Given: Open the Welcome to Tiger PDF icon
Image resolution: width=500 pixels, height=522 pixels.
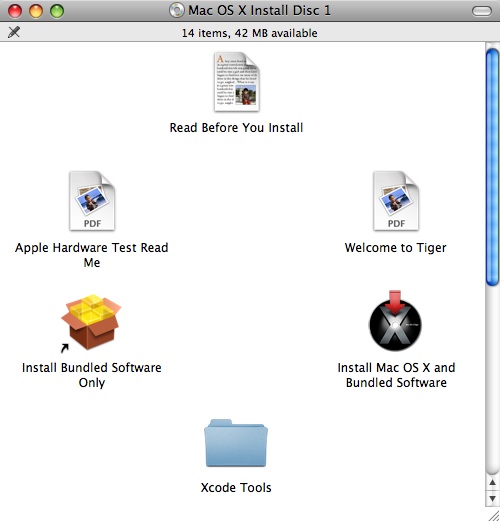Looking at the screenshot, I should tap(396, 201).
